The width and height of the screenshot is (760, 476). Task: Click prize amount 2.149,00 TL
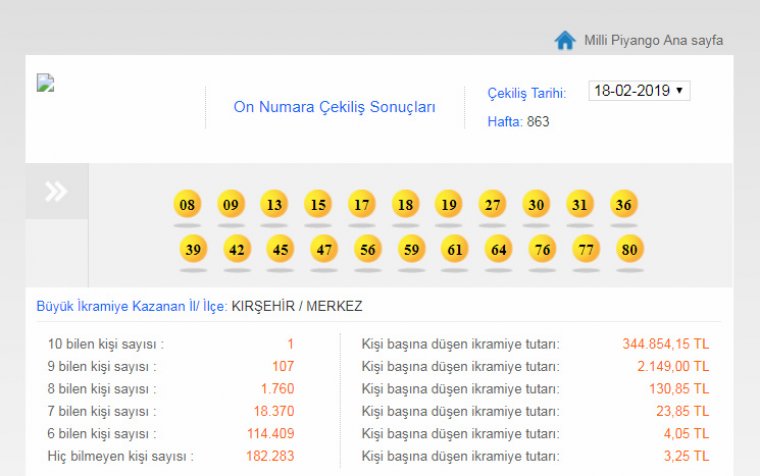(673, 366)
